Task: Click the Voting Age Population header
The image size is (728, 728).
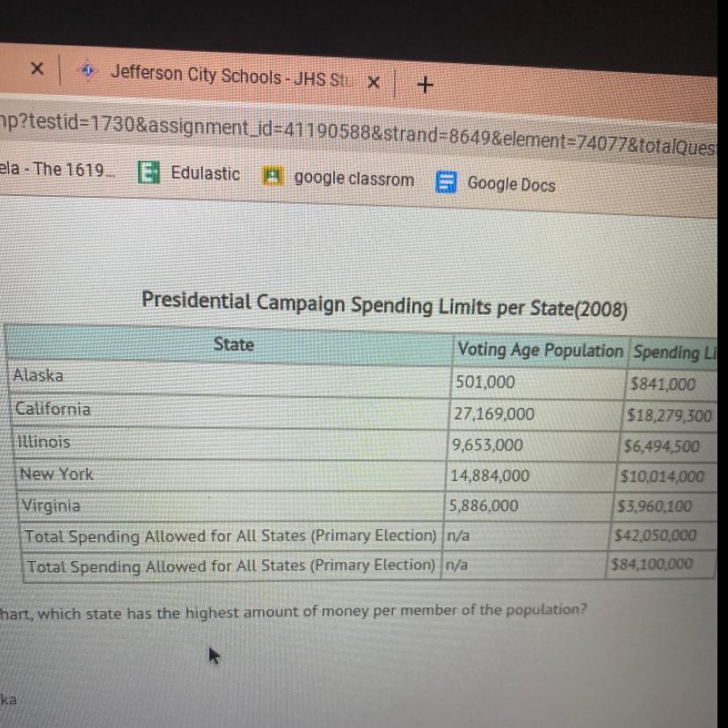Action: point(539,350)
